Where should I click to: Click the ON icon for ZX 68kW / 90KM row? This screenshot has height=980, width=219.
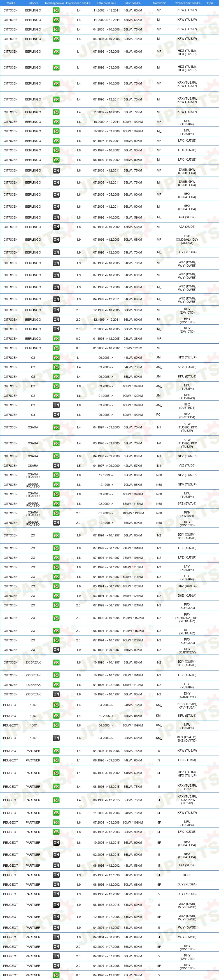tap(56, 650)
